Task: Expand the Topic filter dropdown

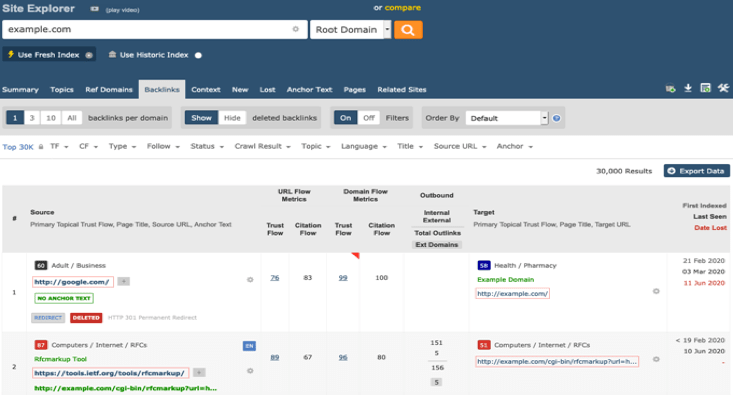Action: (316, 146)
